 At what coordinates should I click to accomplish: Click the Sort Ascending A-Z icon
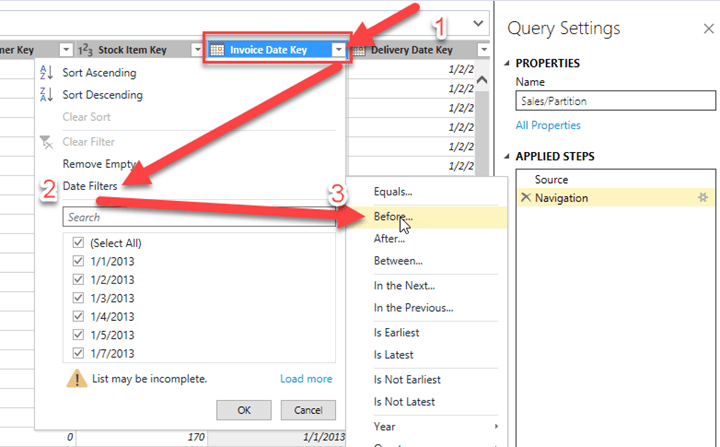tap(46, 73)
